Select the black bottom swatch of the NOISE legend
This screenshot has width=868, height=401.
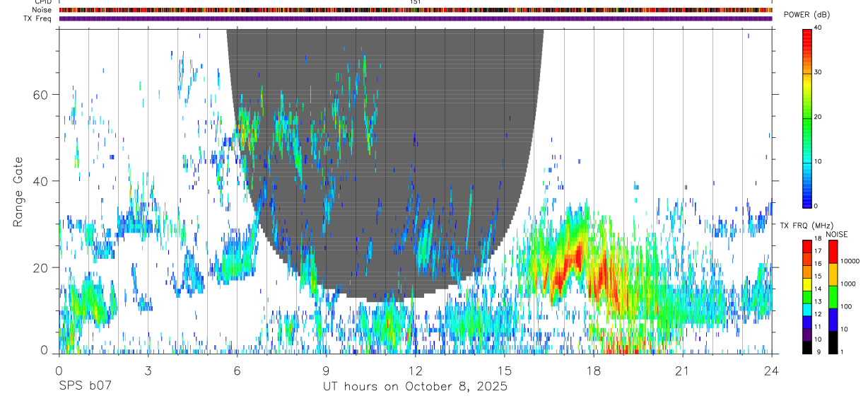[x=832, y=342]
